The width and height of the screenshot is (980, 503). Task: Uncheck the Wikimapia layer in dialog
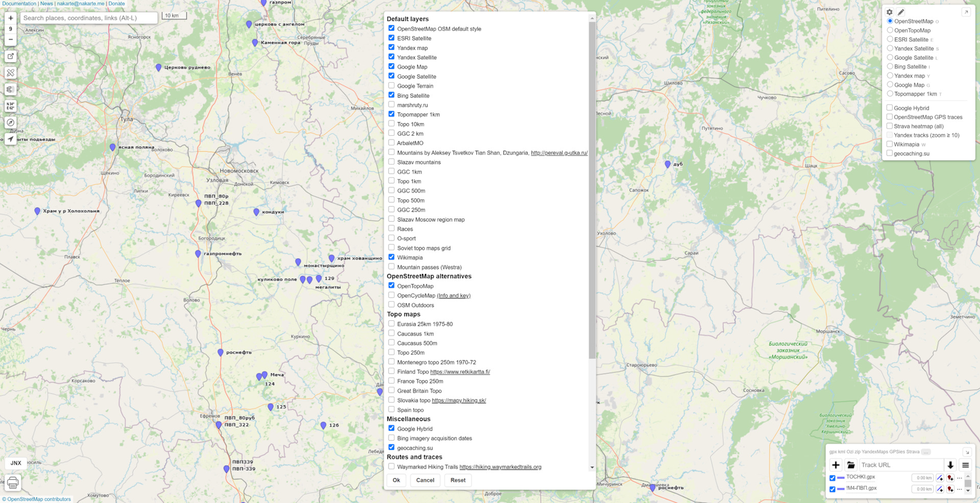(391, 257)
